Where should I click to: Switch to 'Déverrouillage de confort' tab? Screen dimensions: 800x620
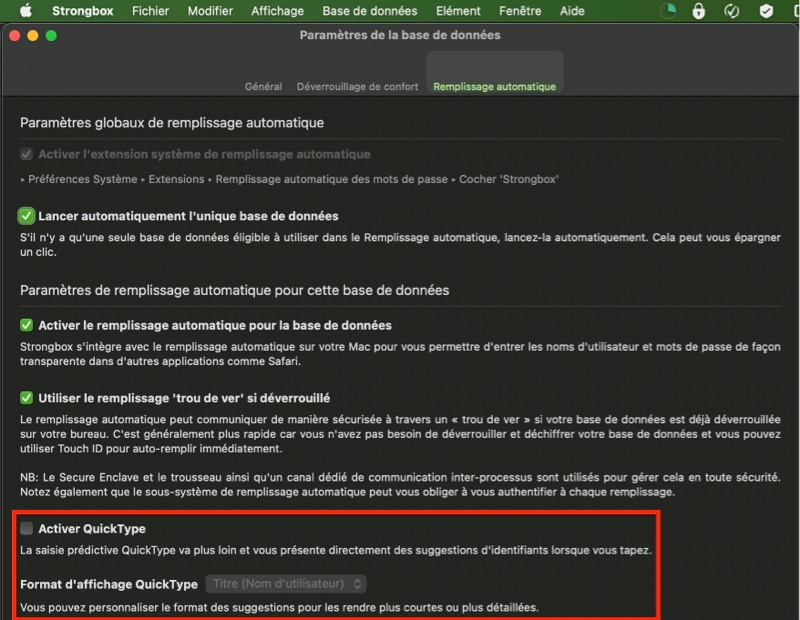357,87
